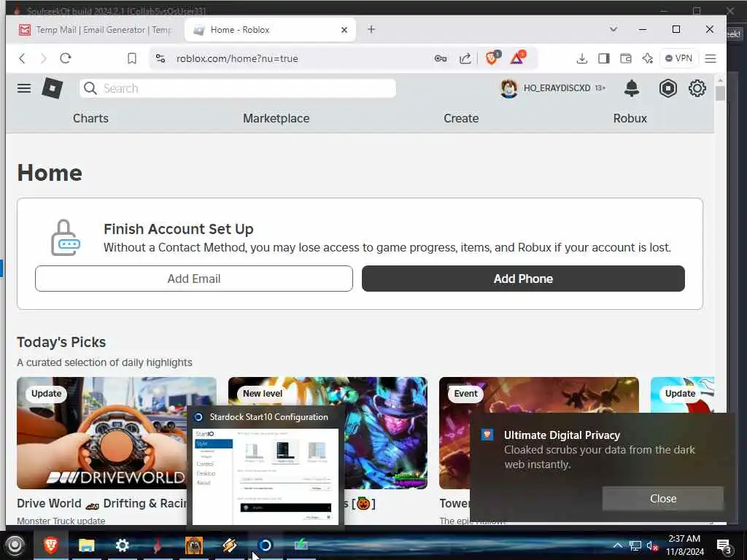The height and width of the screenshot is (560, 747).
Task: Bookmark this page
Action: coord(132,58)
